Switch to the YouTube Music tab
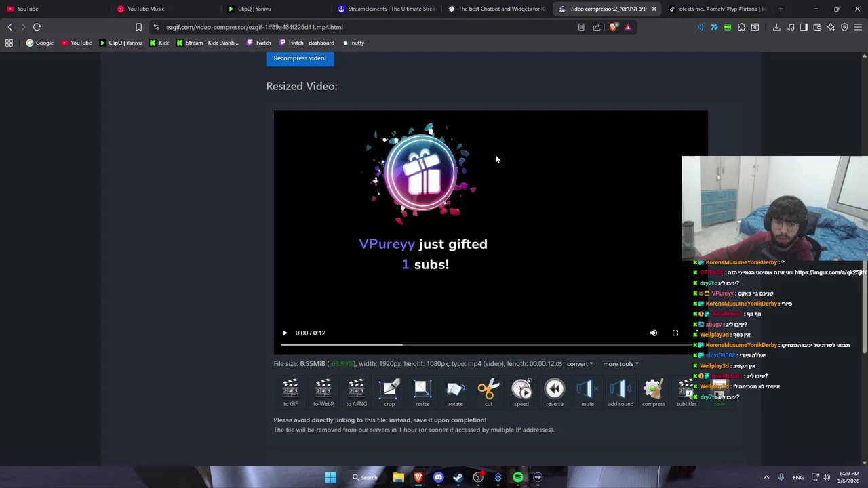 pyautogui.click(x=166, y=9)
